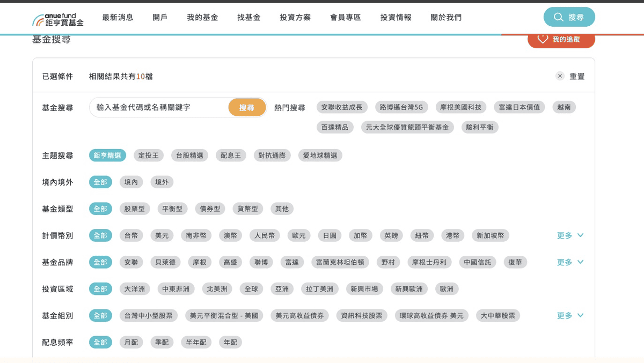The height and width of the screenshot is (363, 644).
Task: Select fund group 台灣中小型股票
Action: point(149,315)
